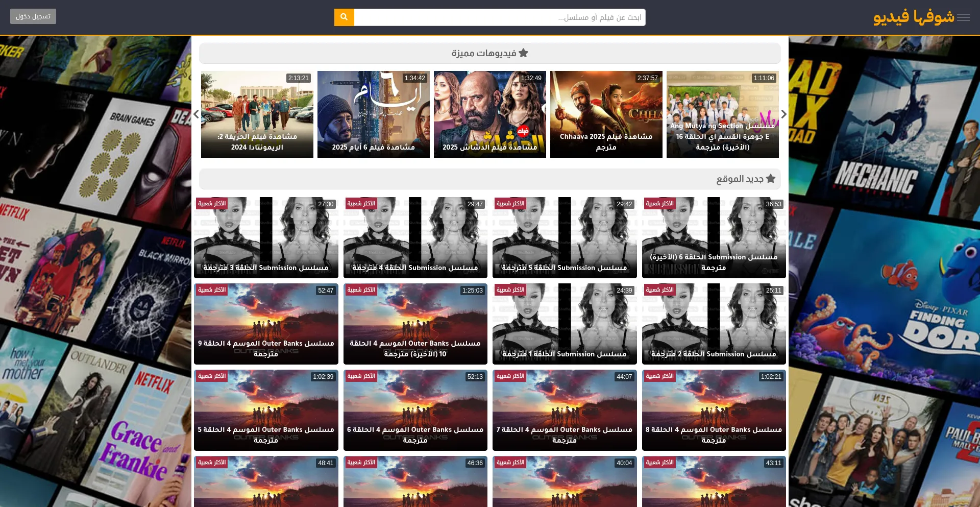Focus the movie or series search field

499,17
